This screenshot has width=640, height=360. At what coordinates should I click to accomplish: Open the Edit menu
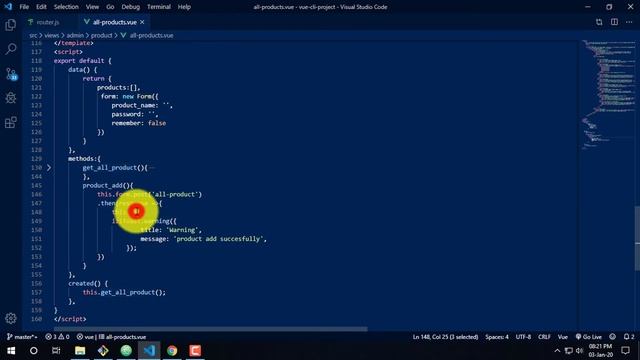(x=41, y=7)
